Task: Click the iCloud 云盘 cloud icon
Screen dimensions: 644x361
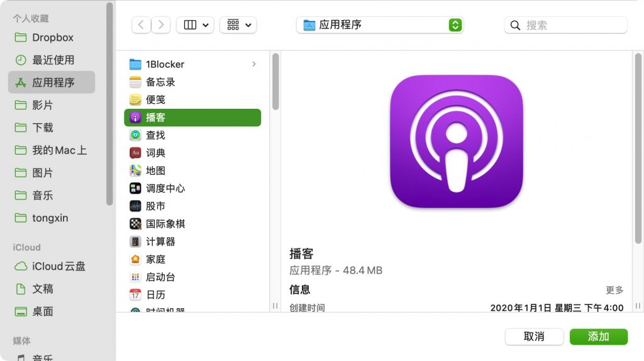Action: (x=21, y=267)
